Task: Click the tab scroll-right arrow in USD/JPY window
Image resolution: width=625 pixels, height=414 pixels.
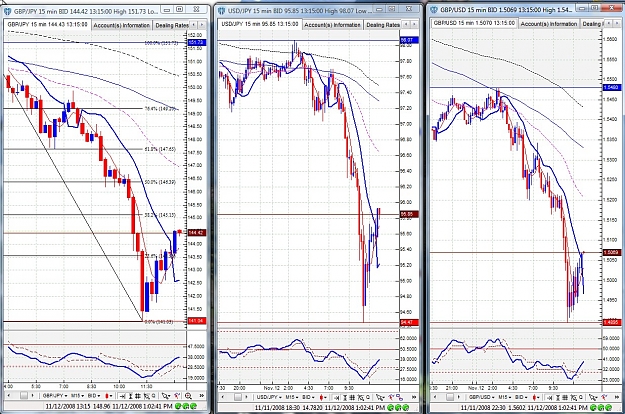Action: tap(415, 24)
